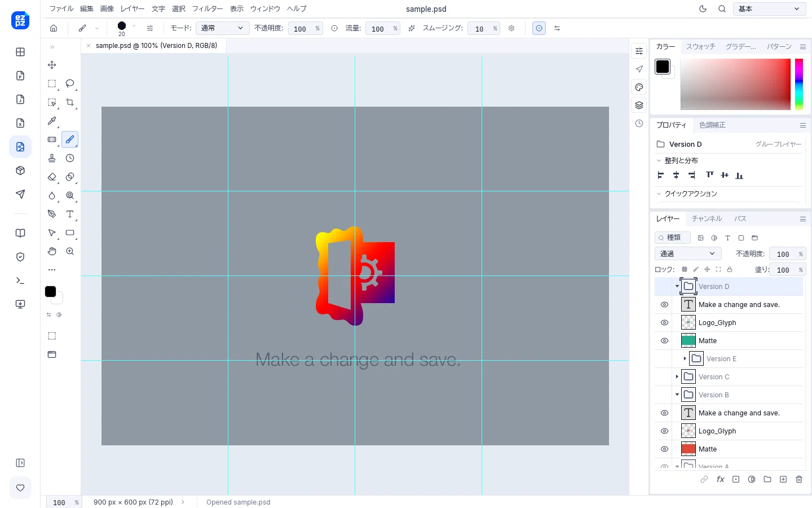812x508 pixels.
Task: Hide the red Matte layer
Action: click(x=664, y=449)
